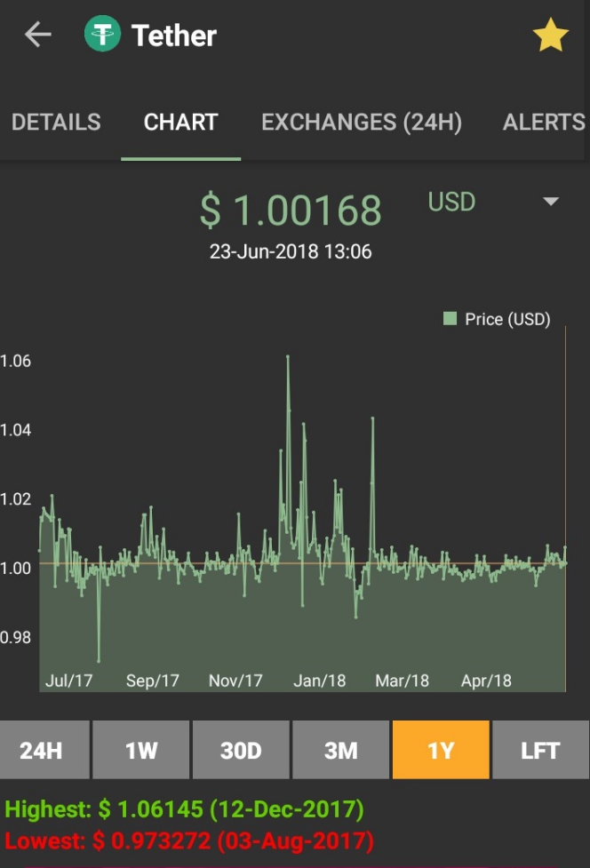
Task: Go to the Alerts tab
Action: click(544, 123)
